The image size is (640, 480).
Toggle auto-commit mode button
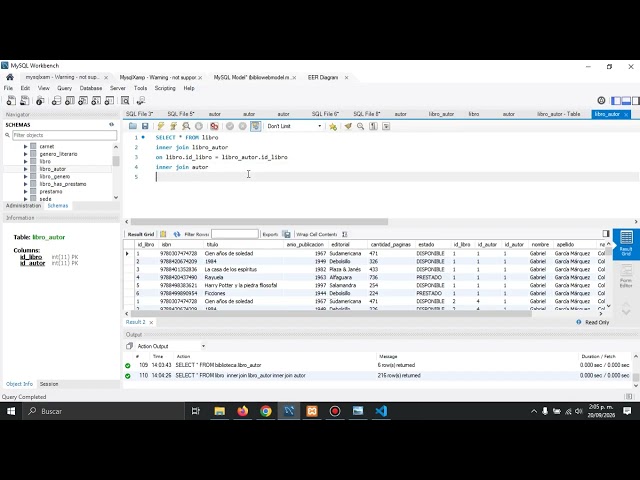[x=256, y=126]
